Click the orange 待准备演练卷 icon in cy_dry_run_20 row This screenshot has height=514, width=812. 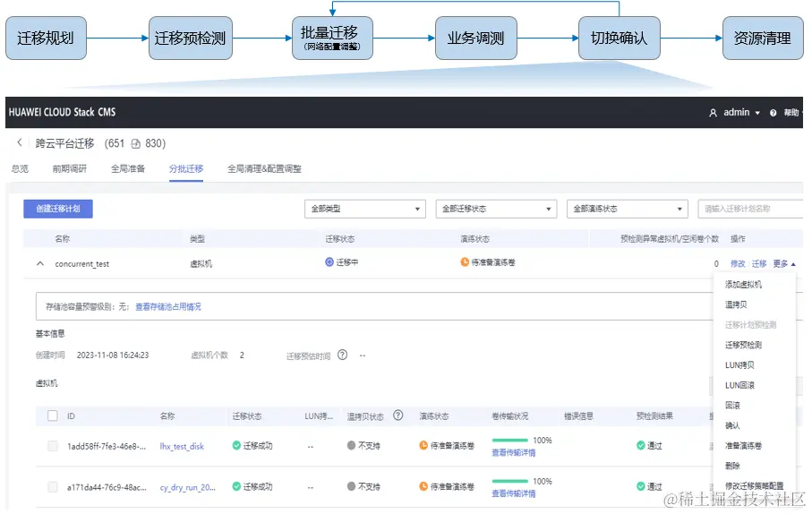[423, 486]
